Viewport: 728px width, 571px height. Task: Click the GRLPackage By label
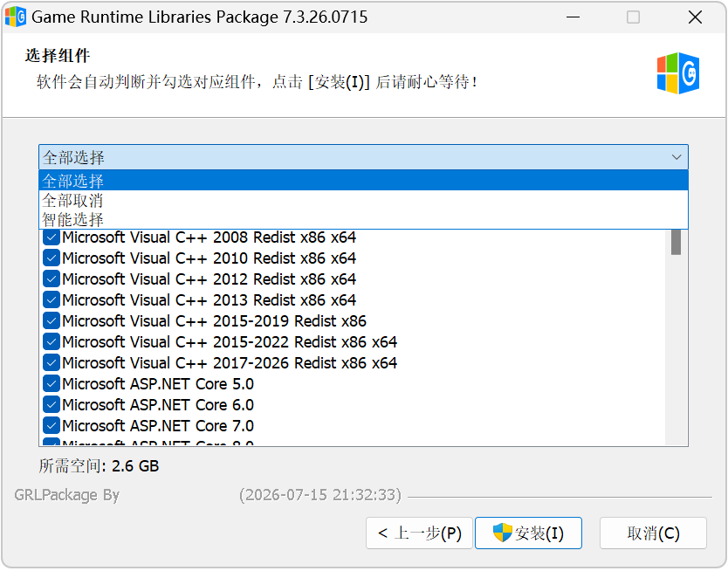point(67,495)
